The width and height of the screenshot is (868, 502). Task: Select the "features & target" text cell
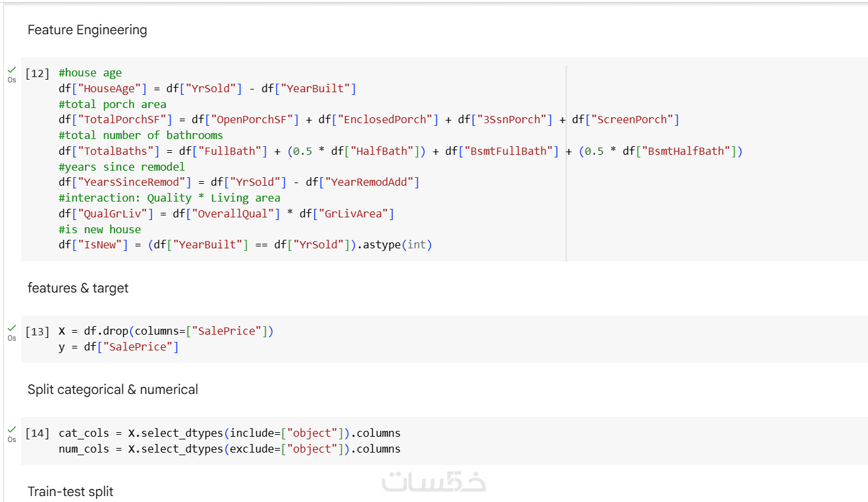(78, 288)
